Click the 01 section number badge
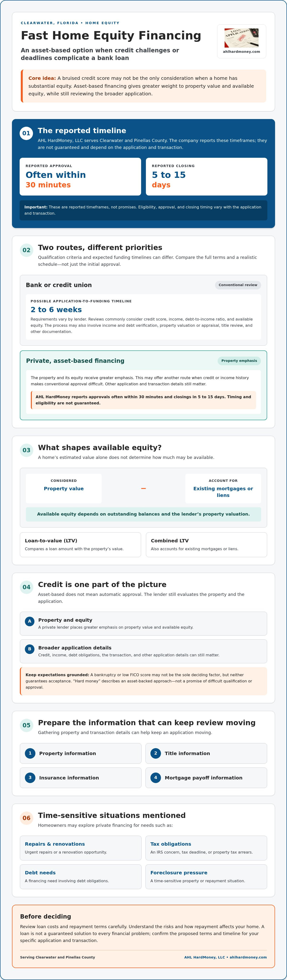Image resolution: width=287 pixels, height=980 pixels. click(x=26, y=133)
